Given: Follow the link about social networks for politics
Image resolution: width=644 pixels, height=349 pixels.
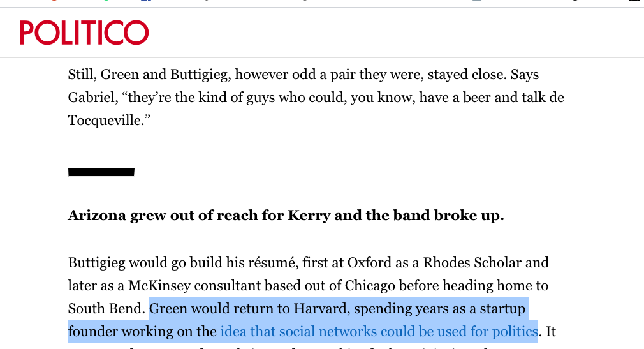Looking at the screenshot, I should [x=379, y=331].
